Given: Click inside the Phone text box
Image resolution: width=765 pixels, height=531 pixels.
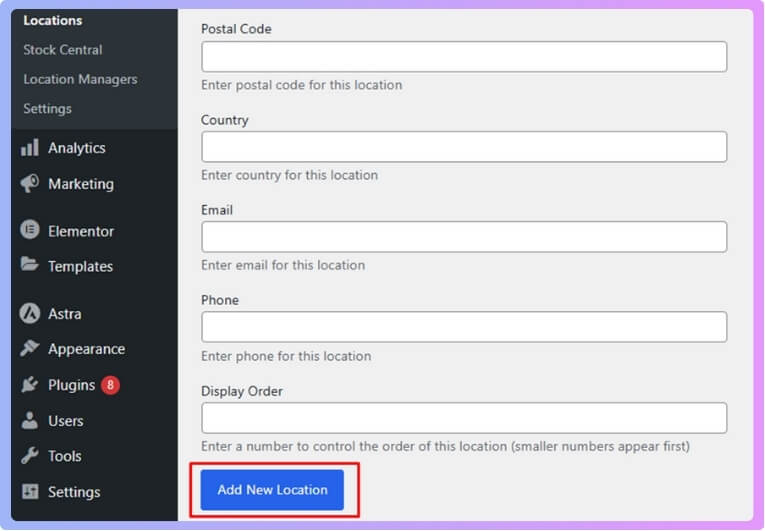Looking at the screenshot, I should (464, 327).
